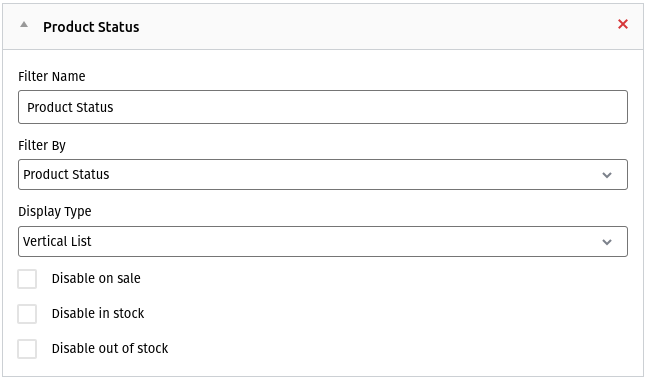Click the Display Type field label

pyautogui.click(x=55, y=212)
